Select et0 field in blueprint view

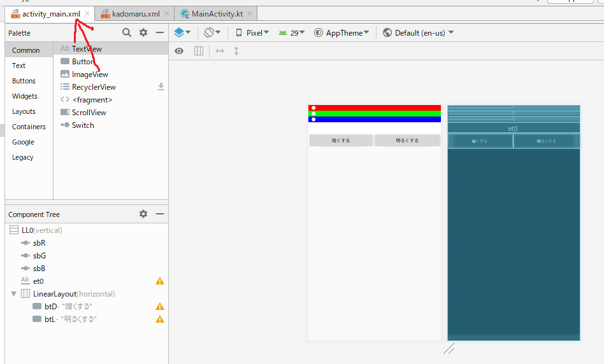click(514, 129)
